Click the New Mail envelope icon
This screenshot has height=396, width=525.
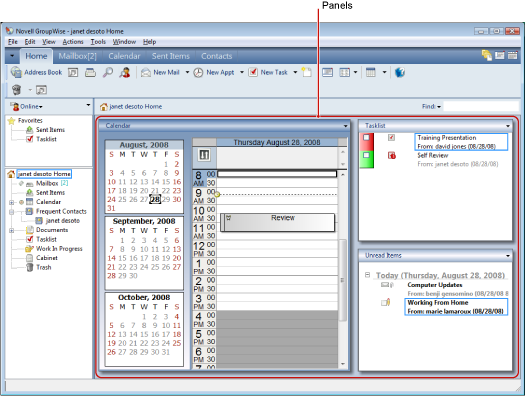pos(146,72)
